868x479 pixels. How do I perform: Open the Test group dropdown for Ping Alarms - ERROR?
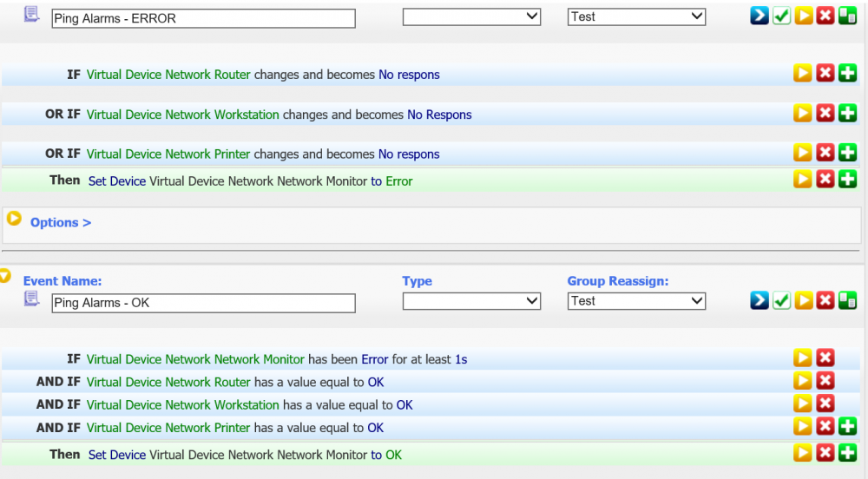pos(636,16)
